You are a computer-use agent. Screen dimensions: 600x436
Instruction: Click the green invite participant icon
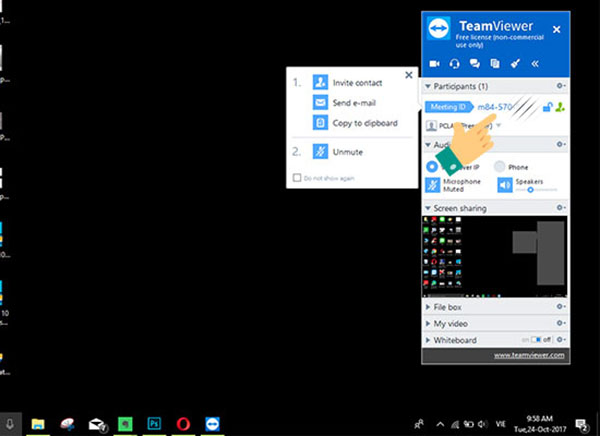coord(560,107)
